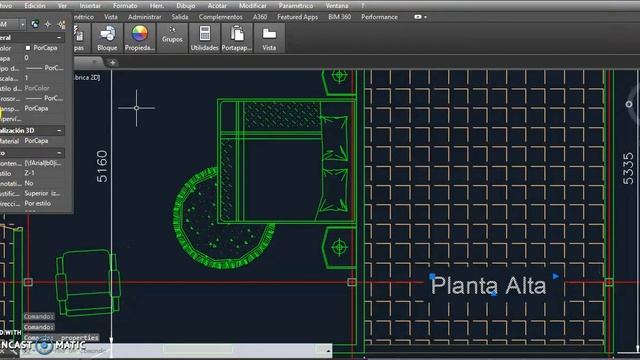
Task: Click the sofa bed block in drawing
Action: coord(286,161)
